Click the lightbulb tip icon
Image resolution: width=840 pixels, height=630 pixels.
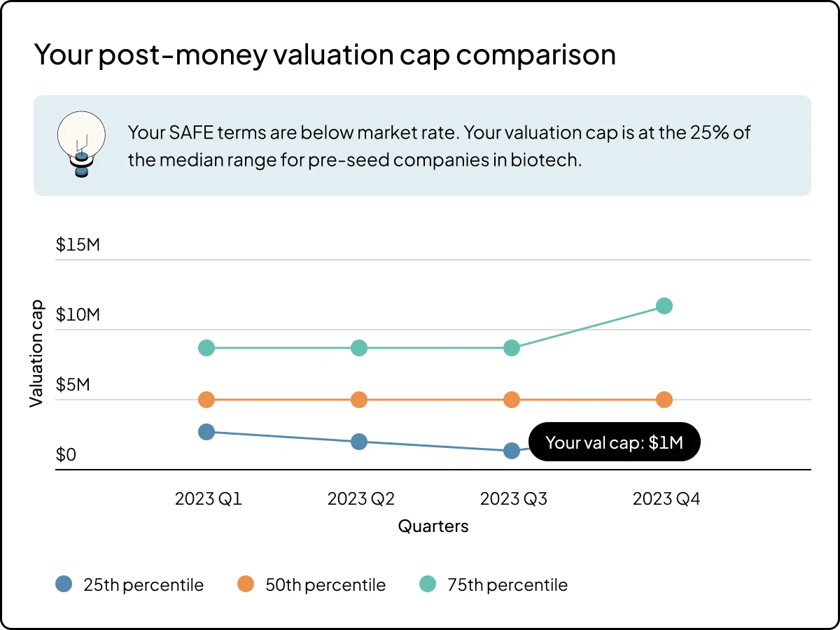coord(81,145)
